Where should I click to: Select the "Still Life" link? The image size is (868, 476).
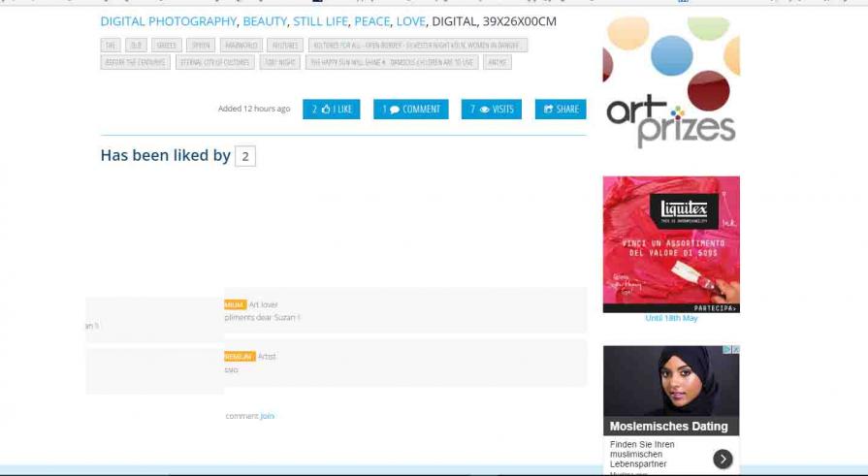pyautogui.click(x=320, y=21)
